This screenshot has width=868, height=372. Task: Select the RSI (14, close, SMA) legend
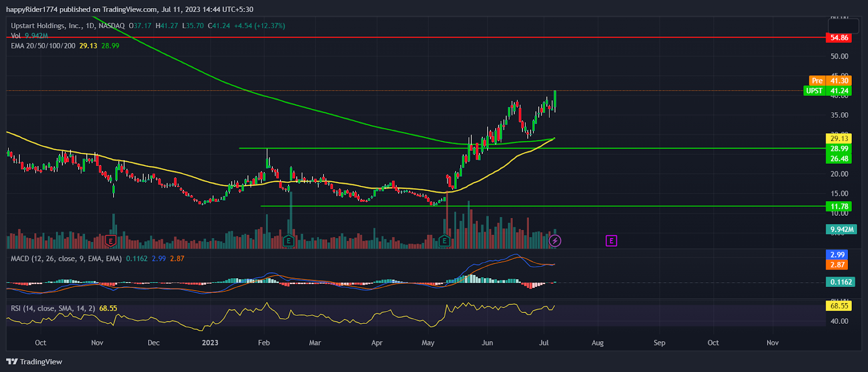tap(53, 308)
